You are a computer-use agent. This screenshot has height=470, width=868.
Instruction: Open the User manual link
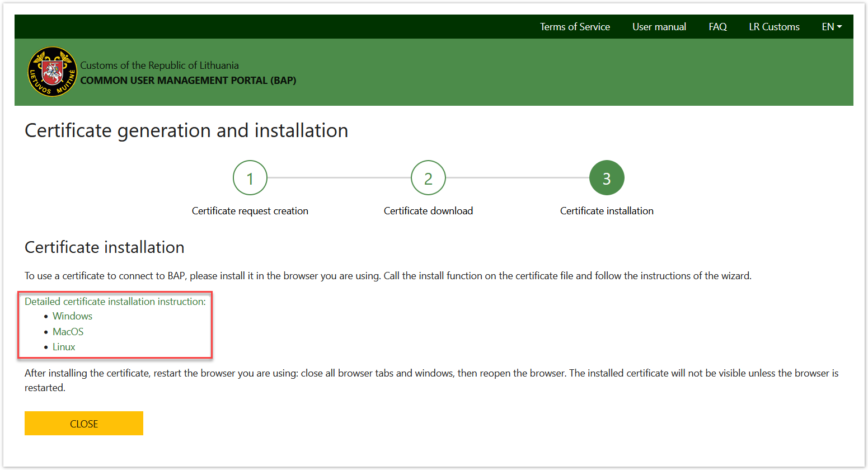[x=659, y=27]
